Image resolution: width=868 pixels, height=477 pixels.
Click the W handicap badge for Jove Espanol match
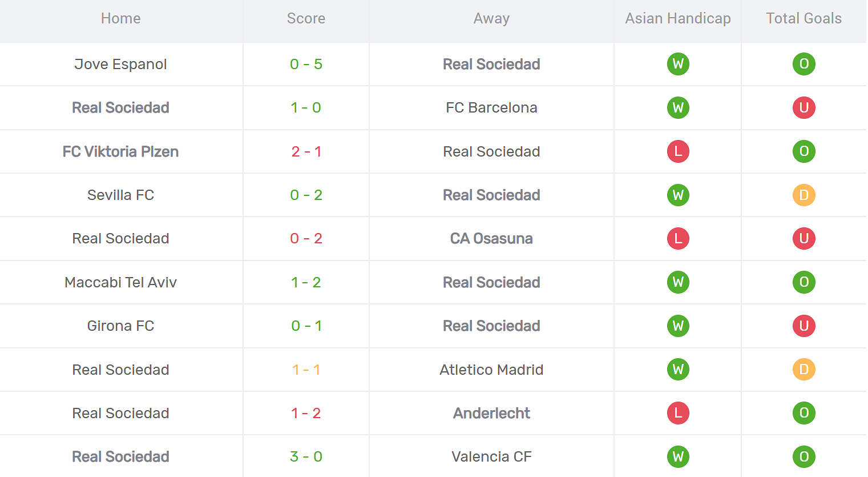click(x=678, y=64)
